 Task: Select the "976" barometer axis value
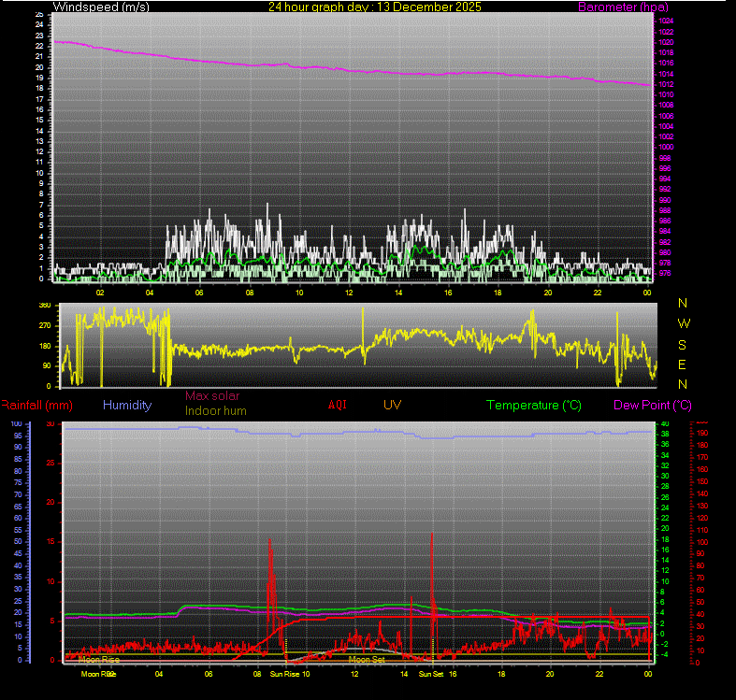coord(665,273)
